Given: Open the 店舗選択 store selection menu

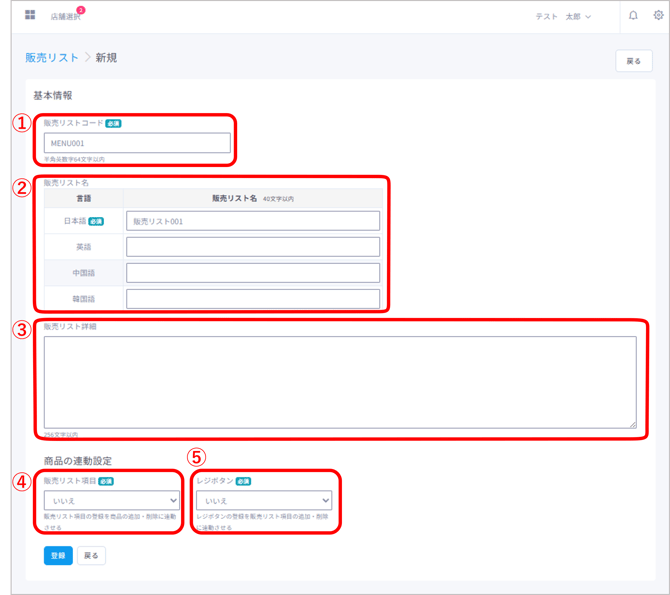Looking at the screenshot, I should click(64, 17).
